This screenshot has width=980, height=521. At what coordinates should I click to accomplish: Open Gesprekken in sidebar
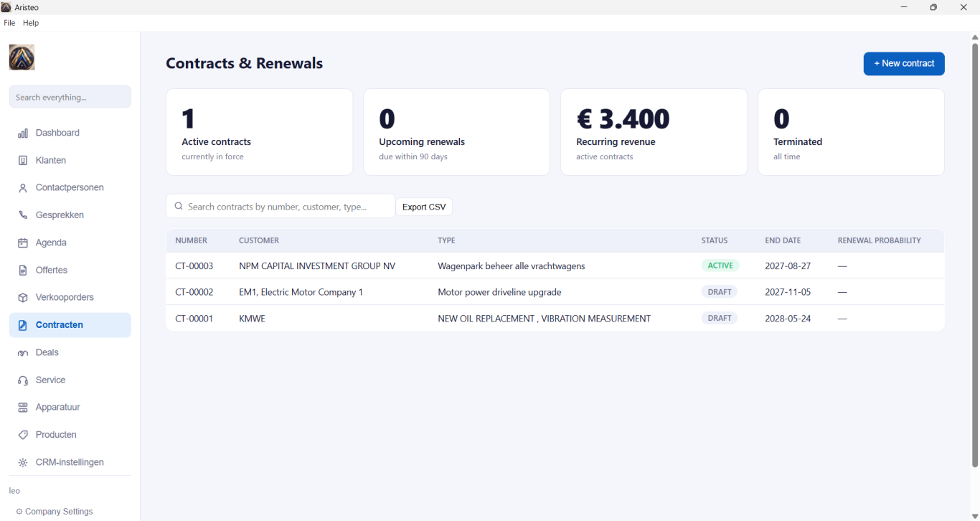[x=70, y=215]
